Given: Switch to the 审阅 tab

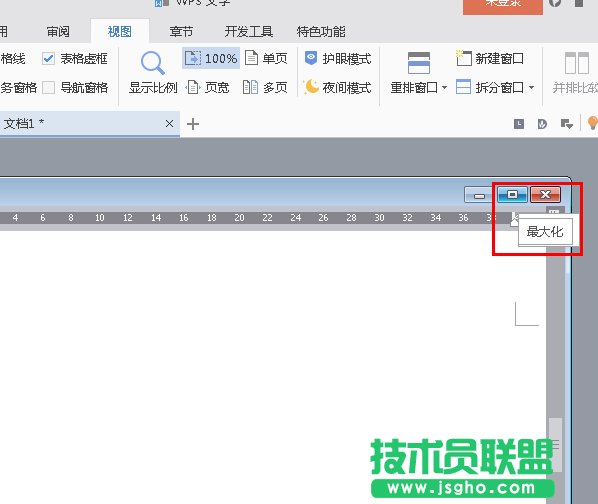Looking at the screenshot, I should point(58,31).
